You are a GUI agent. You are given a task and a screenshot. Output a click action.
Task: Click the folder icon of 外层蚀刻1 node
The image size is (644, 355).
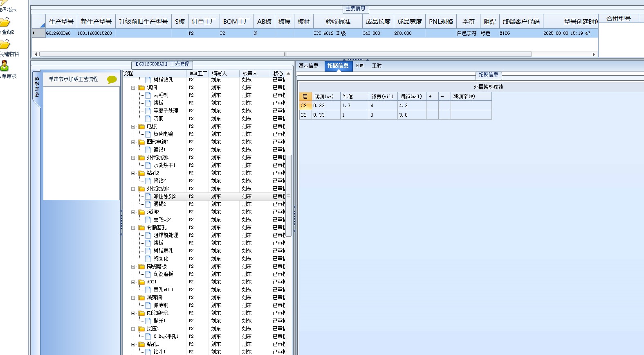coord(141,158)
